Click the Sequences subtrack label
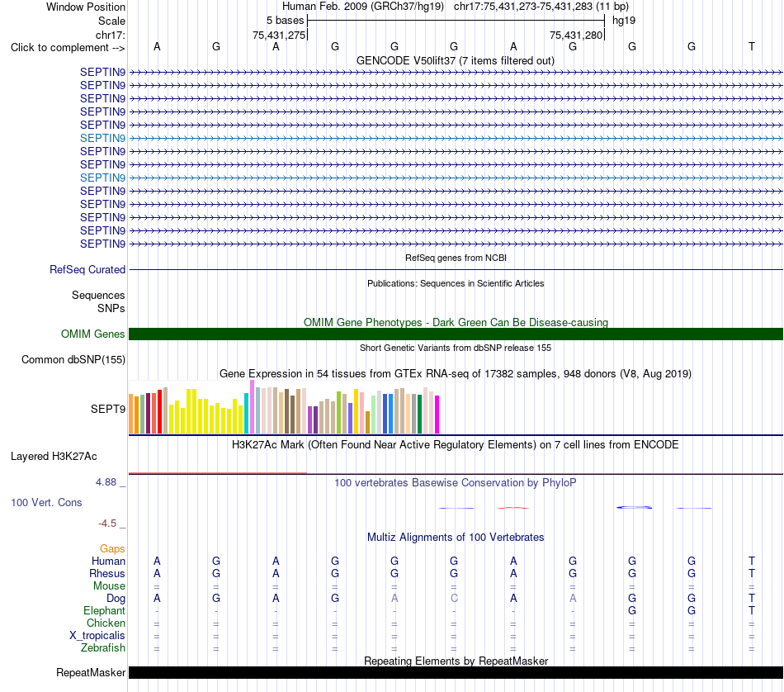The height and width of the screenshot is (692, 784). [98, 295]
